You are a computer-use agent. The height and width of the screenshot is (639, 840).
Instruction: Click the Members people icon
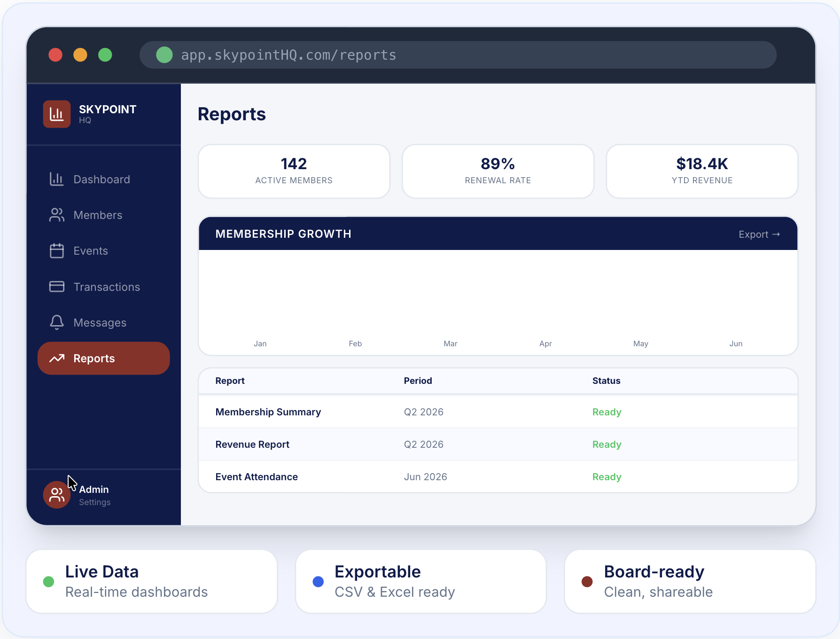pos(56,215)
